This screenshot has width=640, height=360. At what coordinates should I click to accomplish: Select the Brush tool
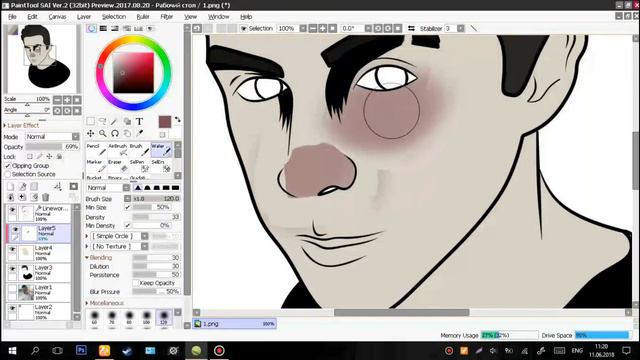[x=139, y=150]
